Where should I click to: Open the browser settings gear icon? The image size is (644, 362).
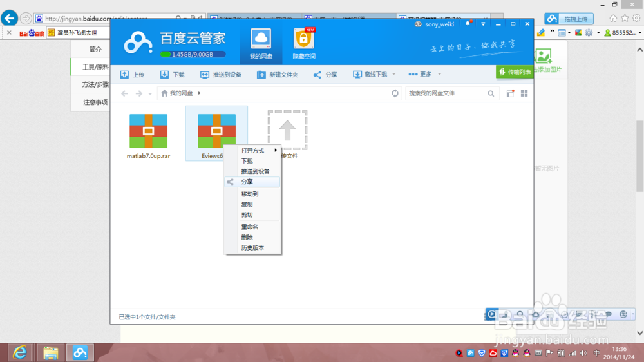click(636, 18)
